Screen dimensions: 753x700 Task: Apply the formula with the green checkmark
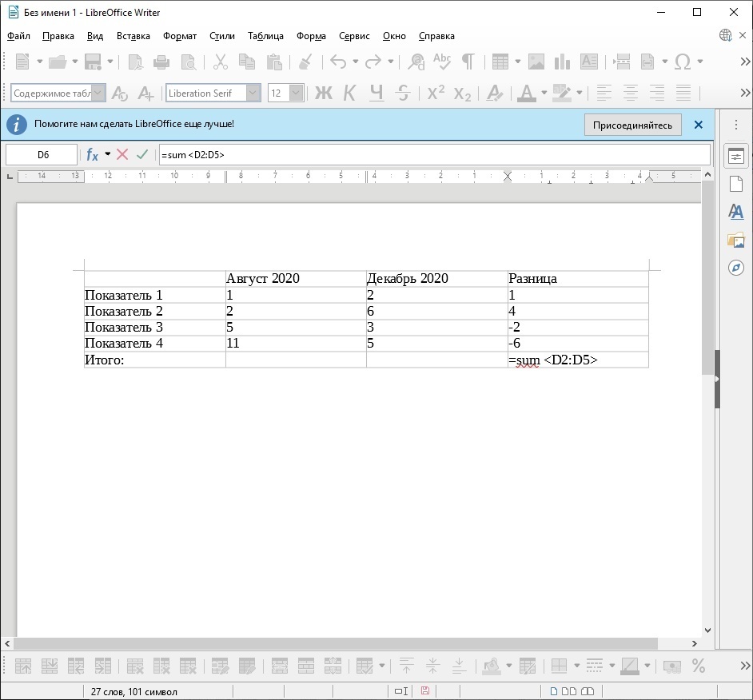click(x=142, y=154)
